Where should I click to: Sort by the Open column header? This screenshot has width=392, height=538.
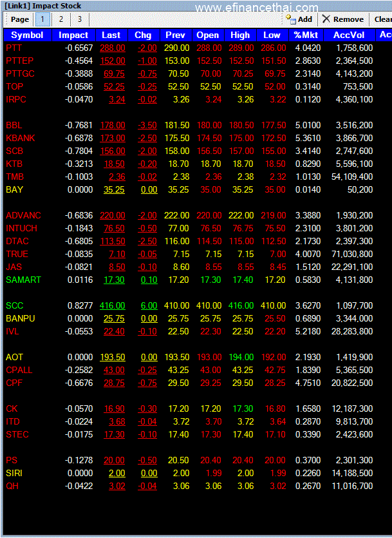pyautogui.click(x=208, y=35)
